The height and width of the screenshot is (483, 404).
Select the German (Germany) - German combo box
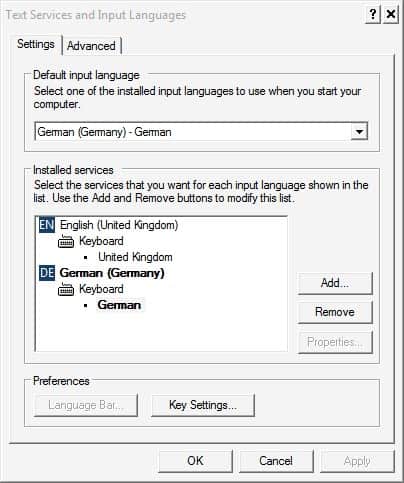click(201, 132)
